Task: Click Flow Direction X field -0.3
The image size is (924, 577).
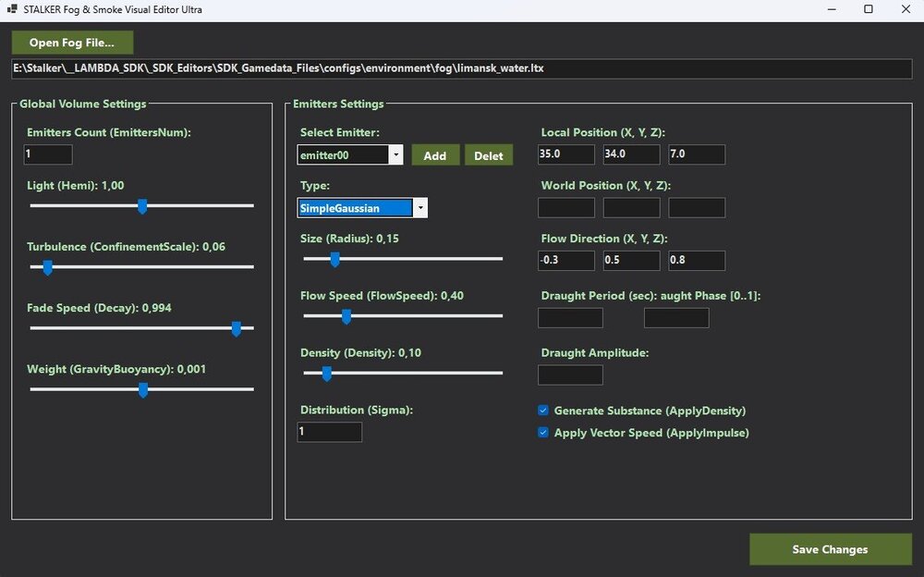Action: 566,260
